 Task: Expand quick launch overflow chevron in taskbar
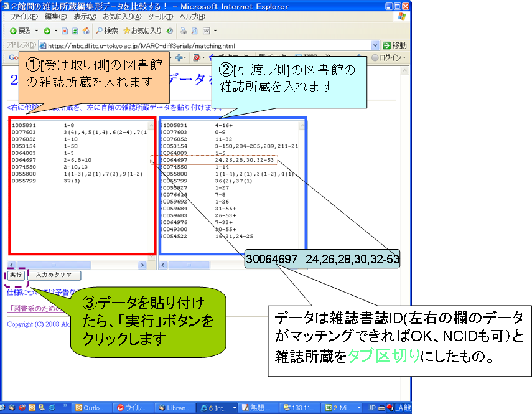(65, 406)
